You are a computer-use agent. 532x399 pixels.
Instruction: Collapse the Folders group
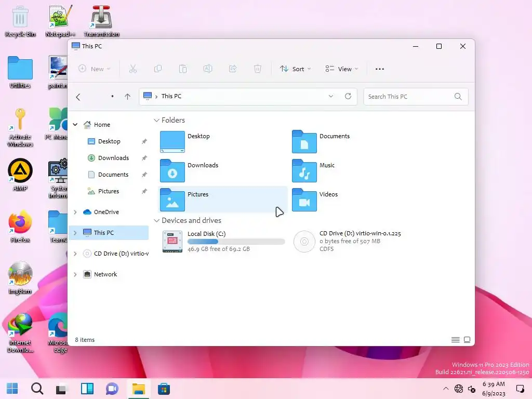click(x=156, y=120)
